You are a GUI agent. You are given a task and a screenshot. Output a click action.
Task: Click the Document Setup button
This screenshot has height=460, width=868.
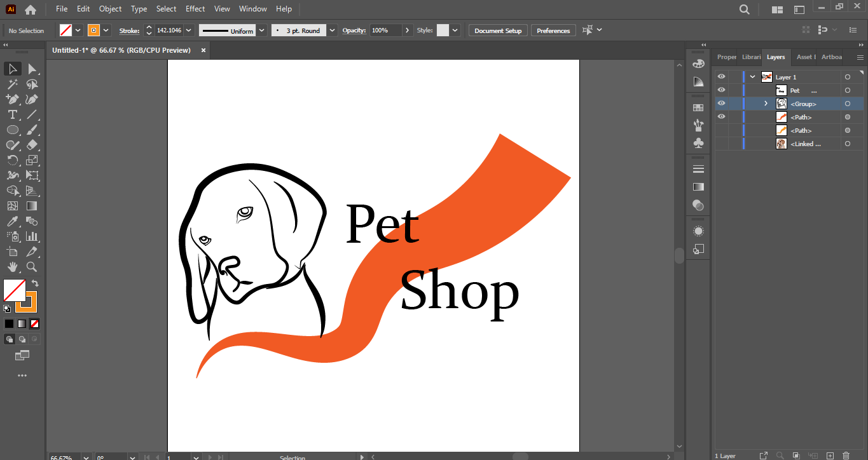tap(498, 30)
